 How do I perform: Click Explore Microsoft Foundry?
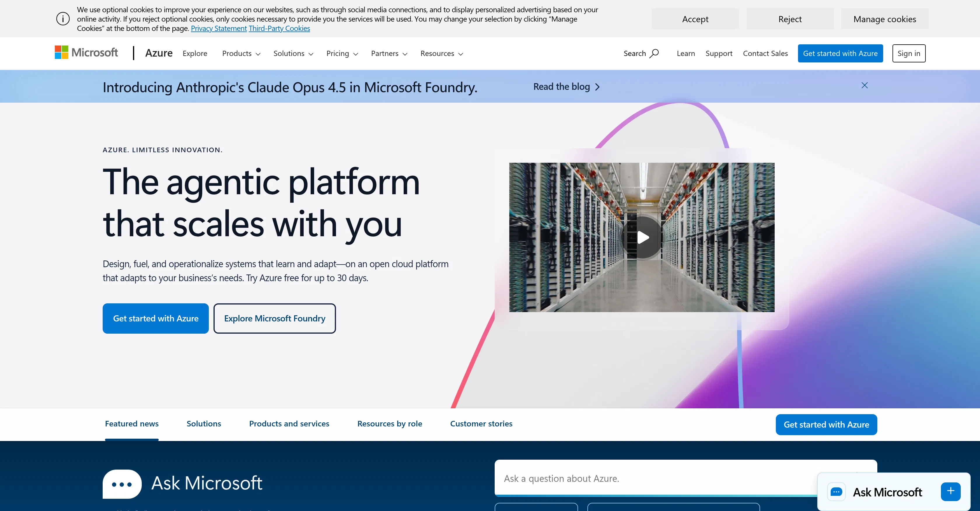[275, 318]
